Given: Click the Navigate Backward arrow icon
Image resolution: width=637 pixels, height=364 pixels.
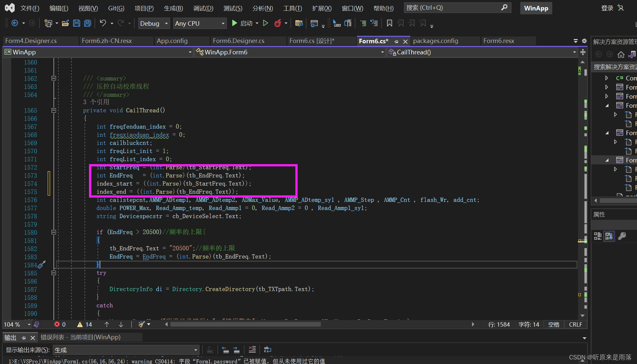Looking at the screenshot, I should (x=15, y=23).
